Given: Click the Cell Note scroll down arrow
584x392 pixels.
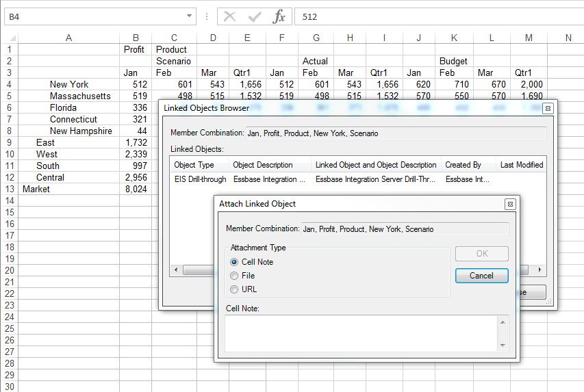Looking at the screenshot, I should coord(503,345).
